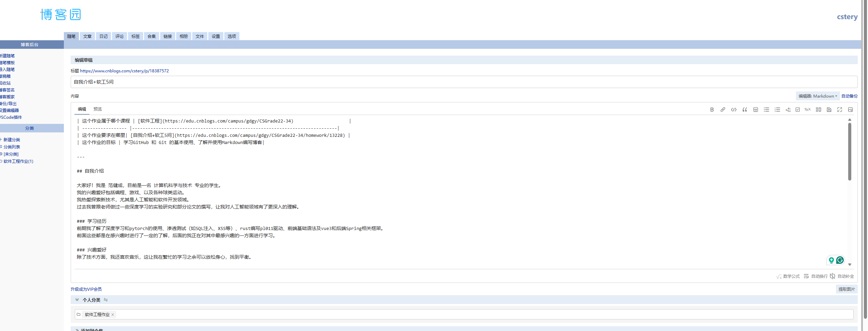Insert an image with the picture icon

850,110
